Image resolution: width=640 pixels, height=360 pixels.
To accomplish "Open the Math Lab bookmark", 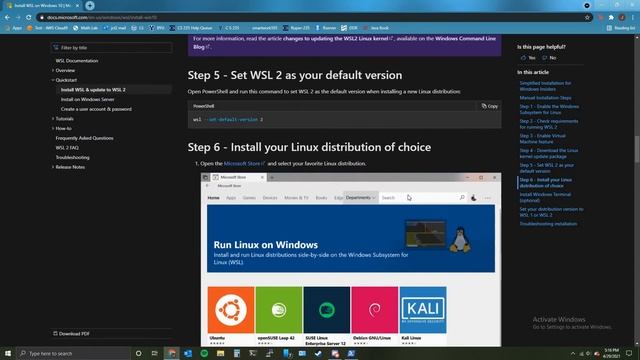I will [x=86, y=28].
